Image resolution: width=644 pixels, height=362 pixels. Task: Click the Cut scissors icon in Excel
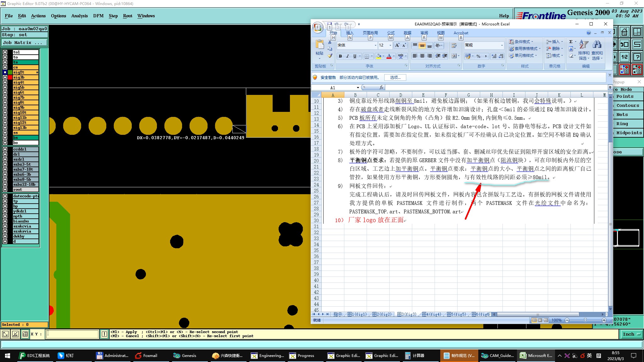[x=330, y=42]
